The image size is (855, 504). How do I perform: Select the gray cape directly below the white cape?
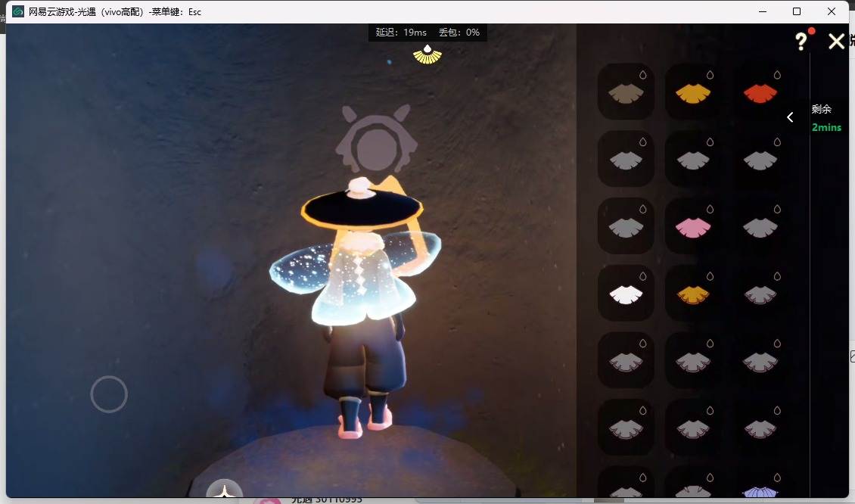click(x=626, y=360)
